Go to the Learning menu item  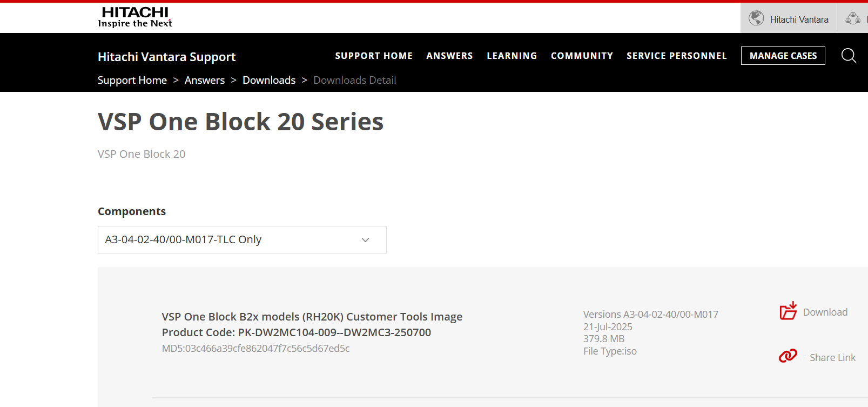pyautogui.click(x=512, y=56)
